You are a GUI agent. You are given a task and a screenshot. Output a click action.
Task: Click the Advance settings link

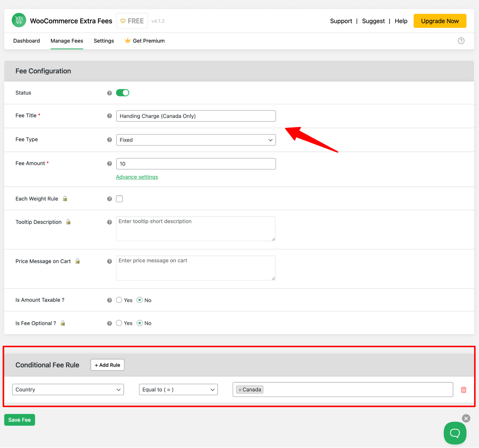[137, 176]
